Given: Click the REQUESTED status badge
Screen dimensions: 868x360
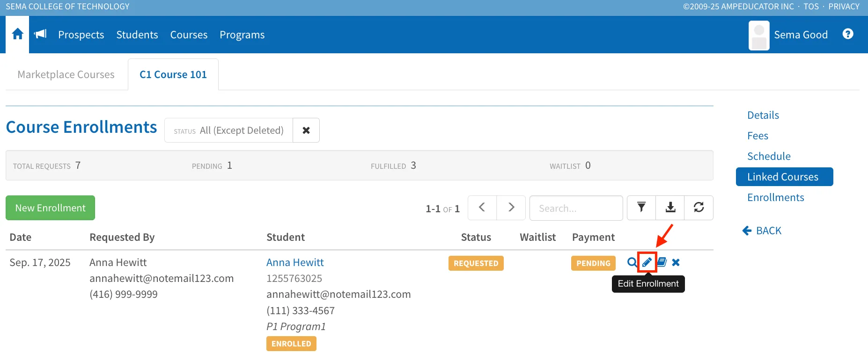Looking at the screenshot, I should [x=476, y=263].
